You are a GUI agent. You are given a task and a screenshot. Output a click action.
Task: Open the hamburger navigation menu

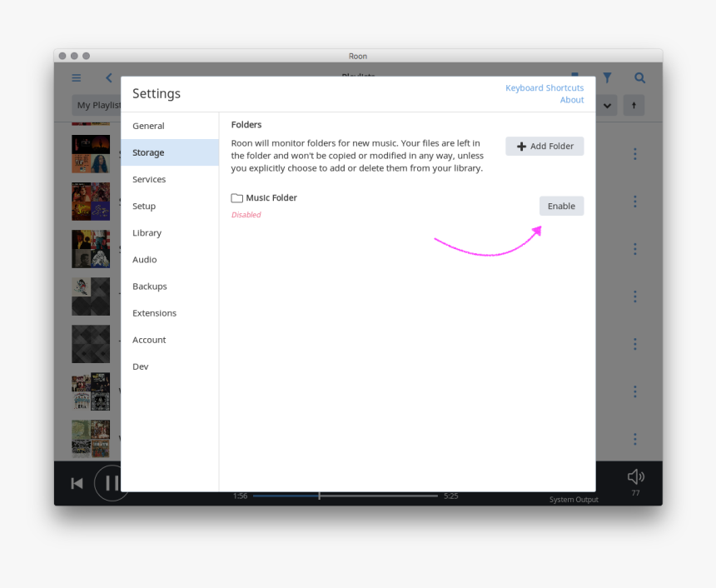point(77,78)
